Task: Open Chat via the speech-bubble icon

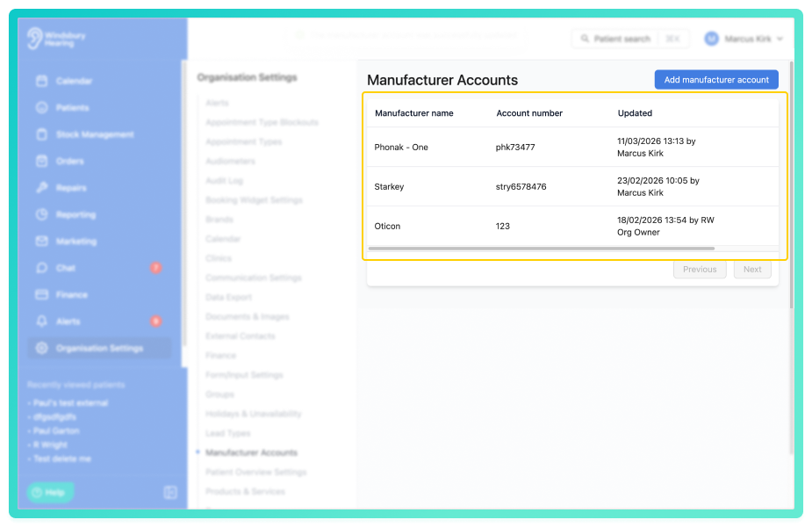Action: coord(42,268)
